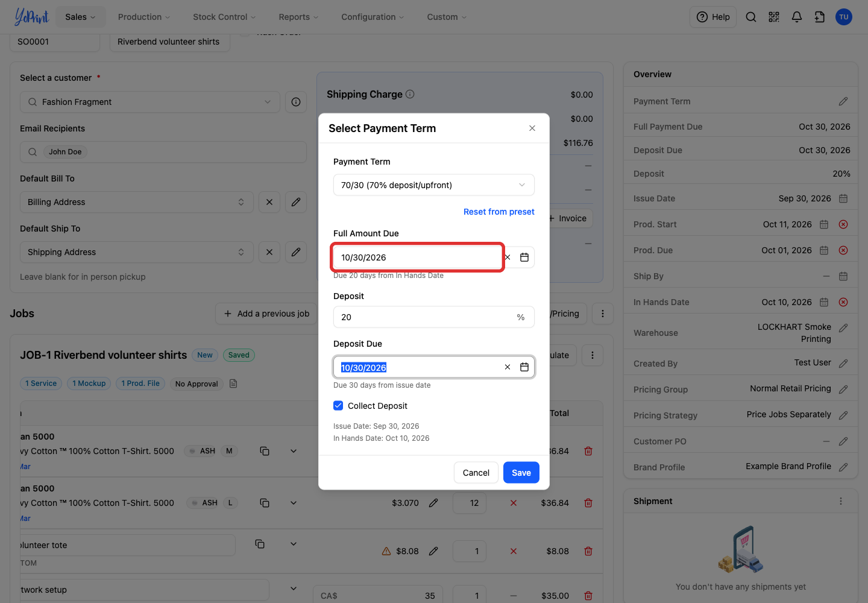
Task: Open the Fashion Fragment customer dropdown
Action: 150,102
